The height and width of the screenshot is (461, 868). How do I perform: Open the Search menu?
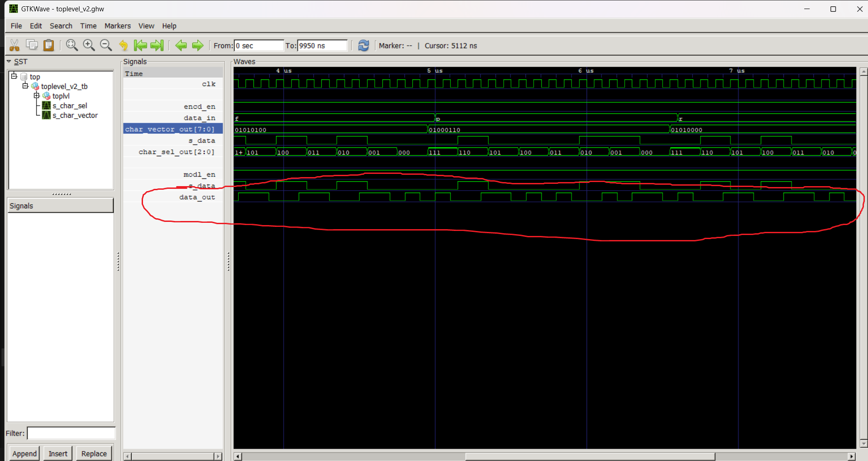click(61, 26)
